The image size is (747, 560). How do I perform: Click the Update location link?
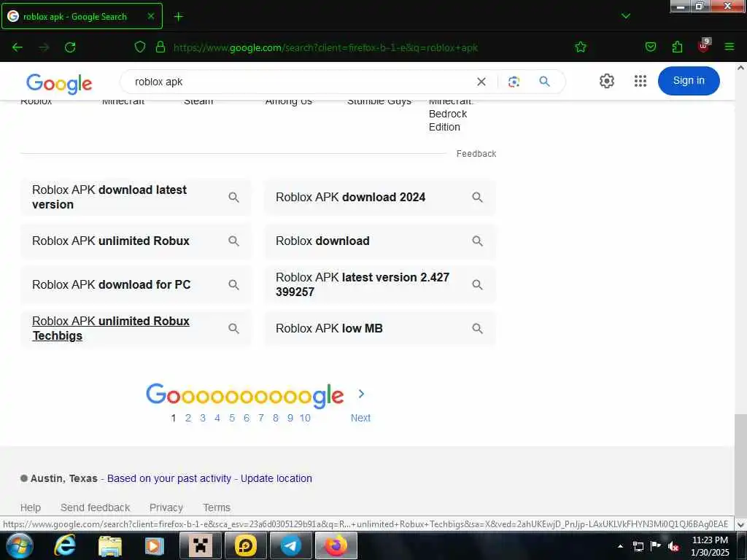[x=276, y=478]
